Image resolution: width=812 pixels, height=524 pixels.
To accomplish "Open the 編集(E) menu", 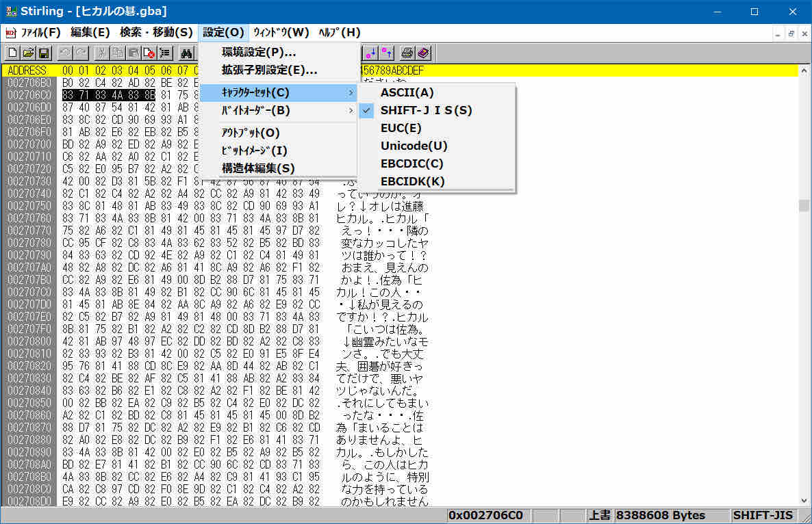I will [90, 33].
